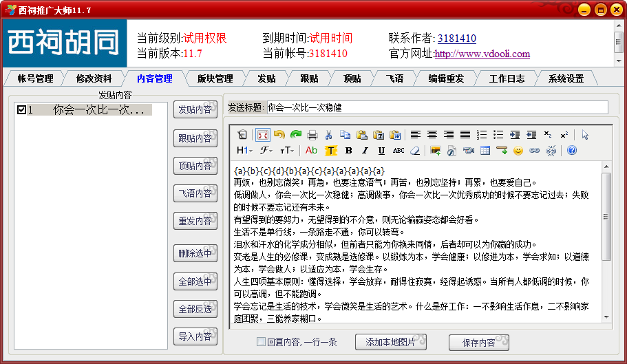Image resolution: width=627 pixels, height=364 pixels.
Task: Go to the 发贴 tab
Action: coord(267,78)
